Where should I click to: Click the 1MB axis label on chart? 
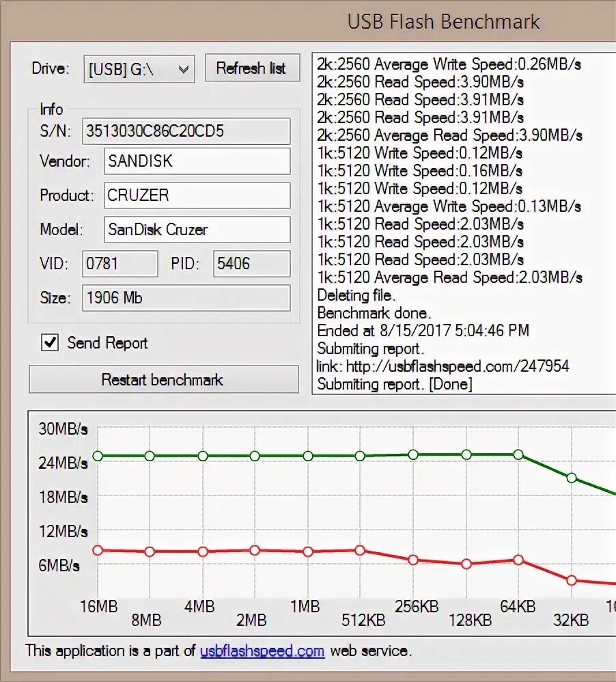305,606
